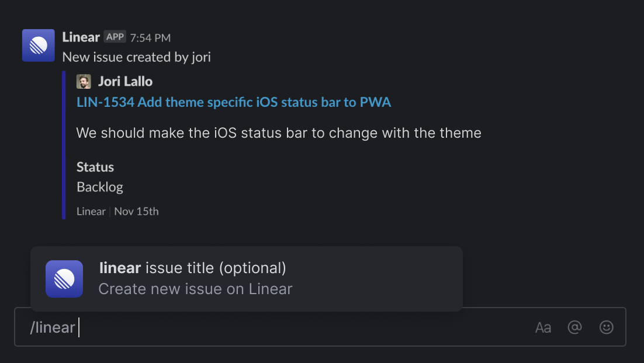Click the Linear sender name
The height and width of the screenshot is (363, 644).
(81, 37)
